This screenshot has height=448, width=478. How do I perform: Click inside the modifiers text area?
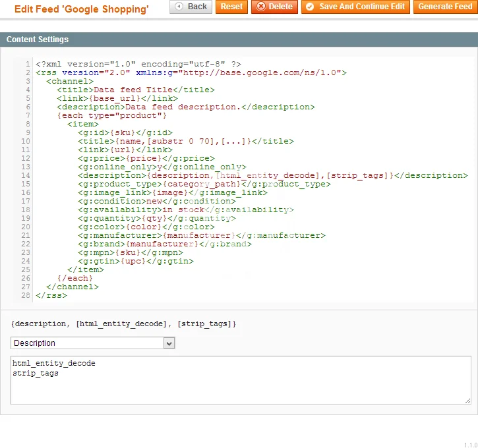click(x=241, y=389)
